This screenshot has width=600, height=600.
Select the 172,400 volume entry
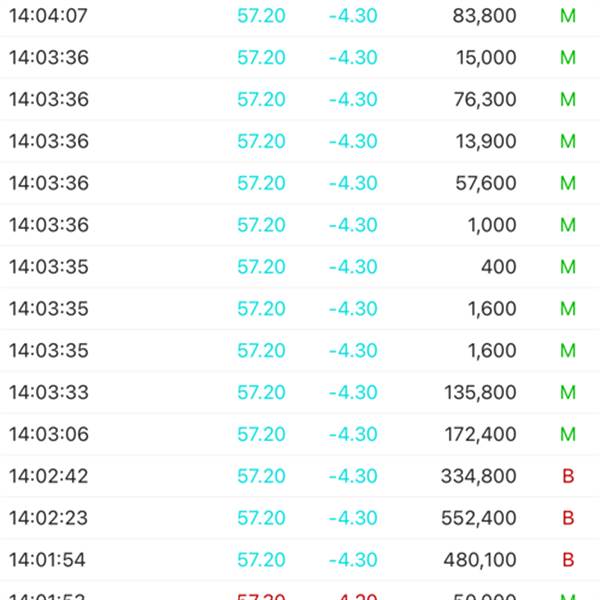(479, 435)
